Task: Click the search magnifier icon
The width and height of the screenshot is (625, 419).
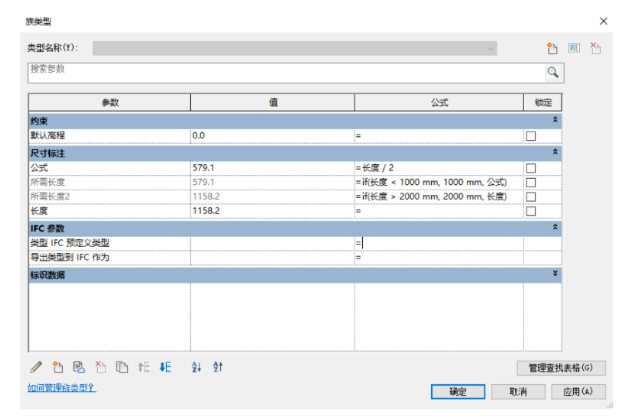Action: click(553, 72)
